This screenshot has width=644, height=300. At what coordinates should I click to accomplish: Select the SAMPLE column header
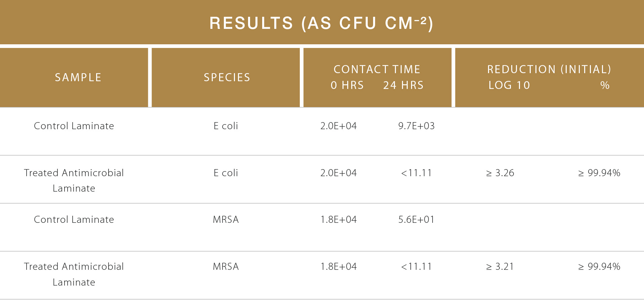tap(78, 78)
